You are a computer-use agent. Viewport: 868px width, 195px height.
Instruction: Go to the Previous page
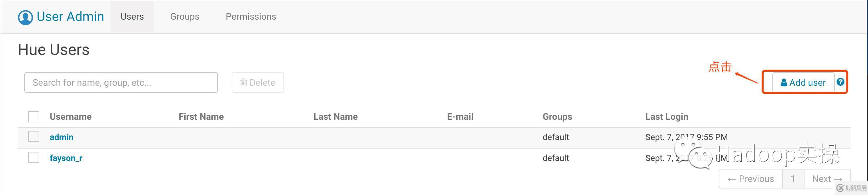(x=751, y=179)
